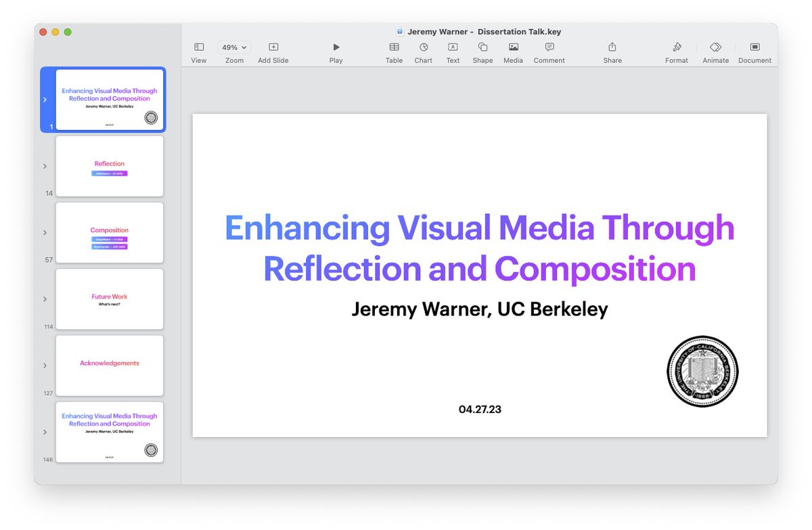The image size is (812, 530).
Task: Open the Media menu
Action: point(514,53)
